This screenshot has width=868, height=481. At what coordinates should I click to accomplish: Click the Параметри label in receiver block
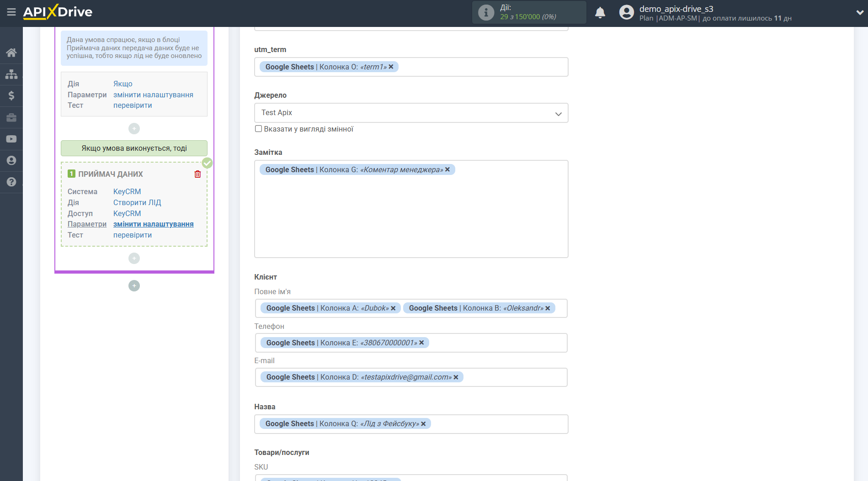tap(87, 224)
